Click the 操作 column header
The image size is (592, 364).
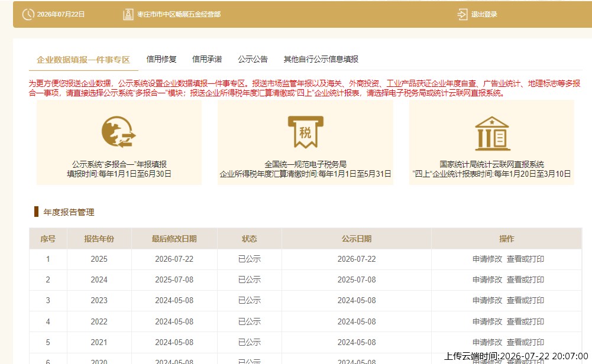[x=506, y=239]
